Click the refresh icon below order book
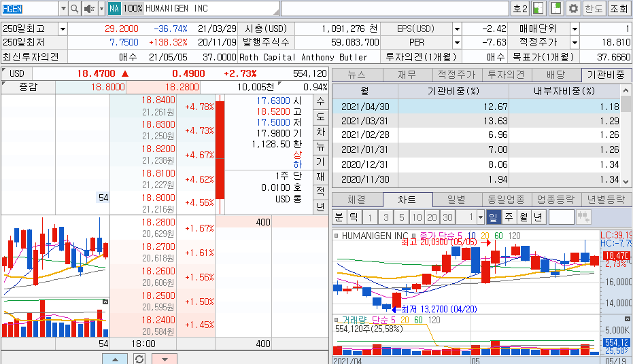The height and width of the screenshot is (364, 633). tap(139, 359)
